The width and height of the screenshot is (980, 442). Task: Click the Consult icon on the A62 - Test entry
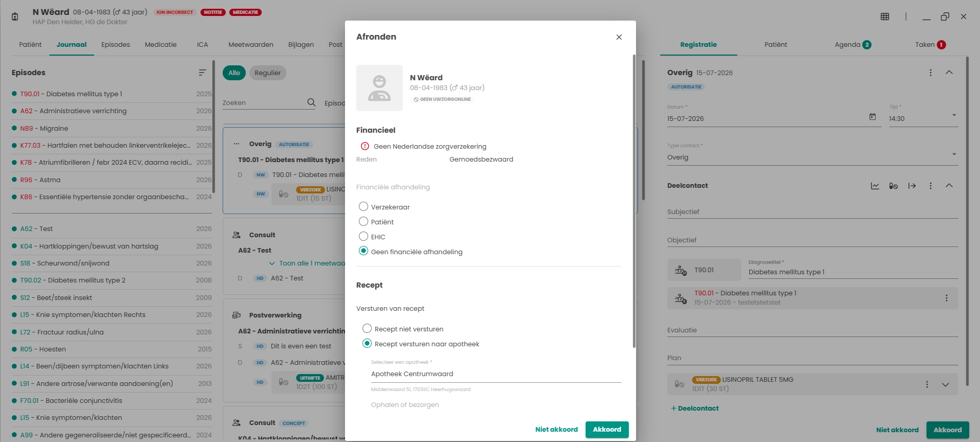(237, 235)
